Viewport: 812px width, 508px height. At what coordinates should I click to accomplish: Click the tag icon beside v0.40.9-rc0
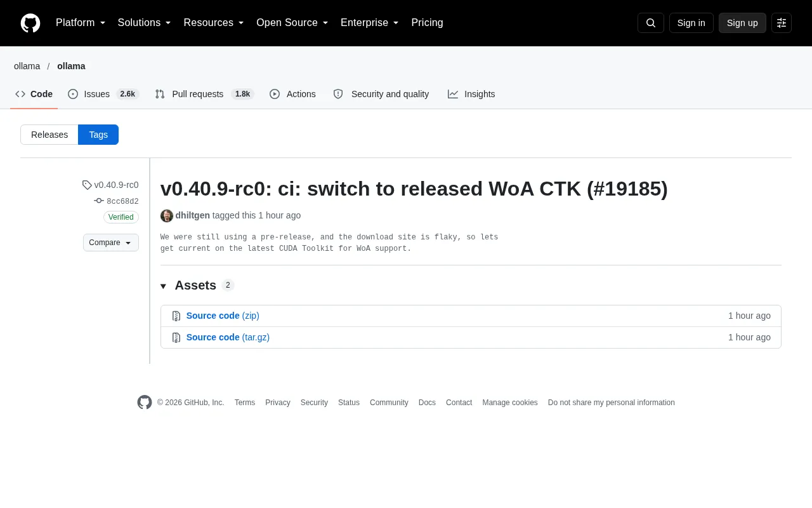(x=87, y=185)
